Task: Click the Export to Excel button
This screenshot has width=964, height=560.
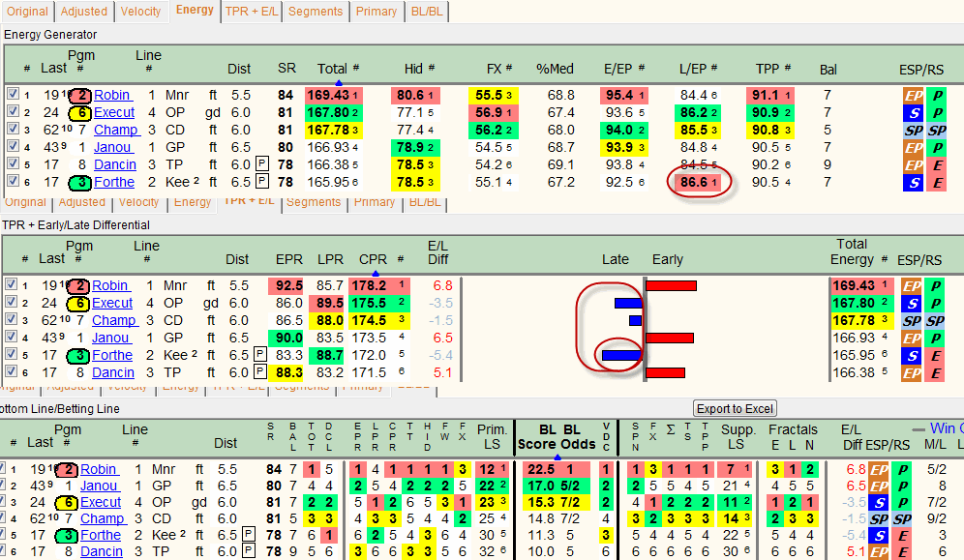Action: (x=735, y=409)
